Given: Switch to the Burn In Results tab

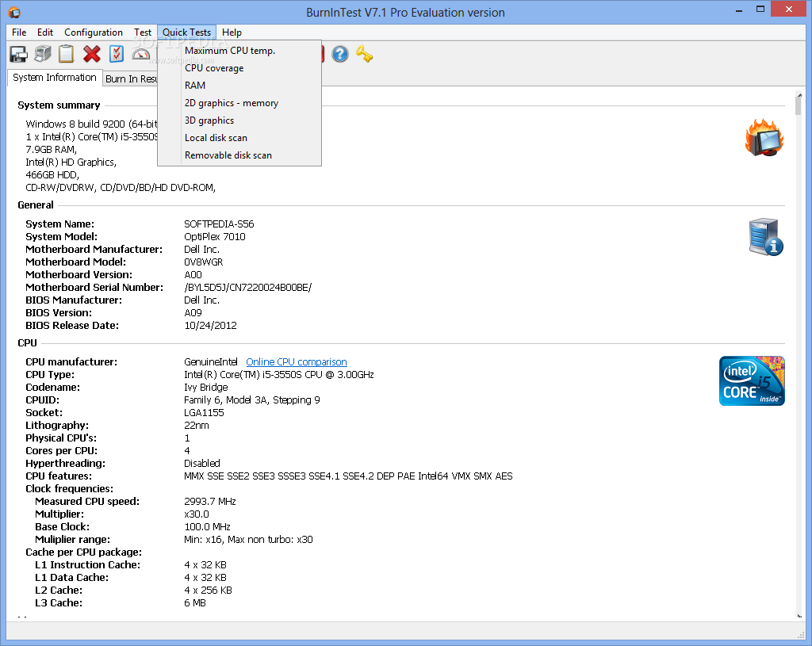Looking at the screenshot, I should (131, 78).
